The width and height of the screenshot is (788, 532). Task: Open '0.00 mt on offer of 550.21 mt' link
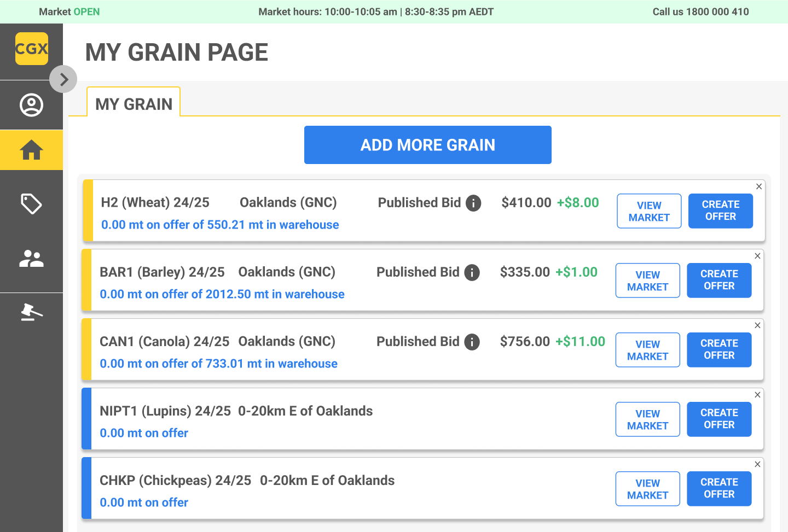tap(220, 225)
